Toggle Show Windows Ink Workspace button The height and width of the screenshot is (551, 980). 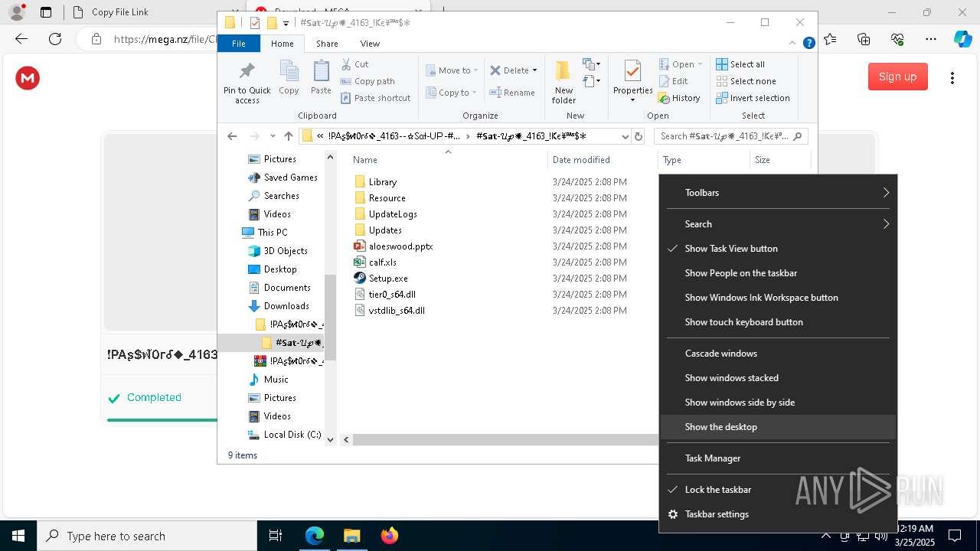778,298
